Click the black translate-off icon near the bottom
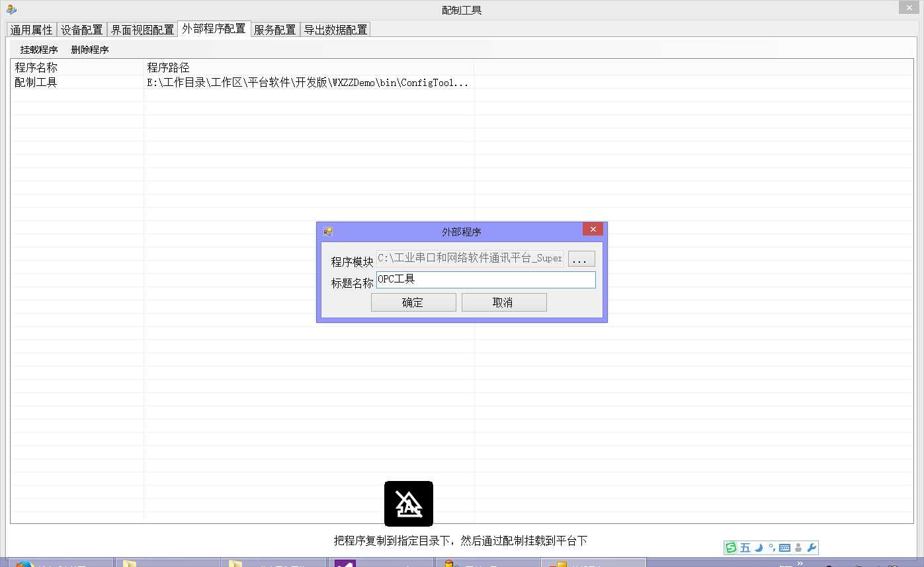Screen dimensions: 924x567 [x=409, y=504]
